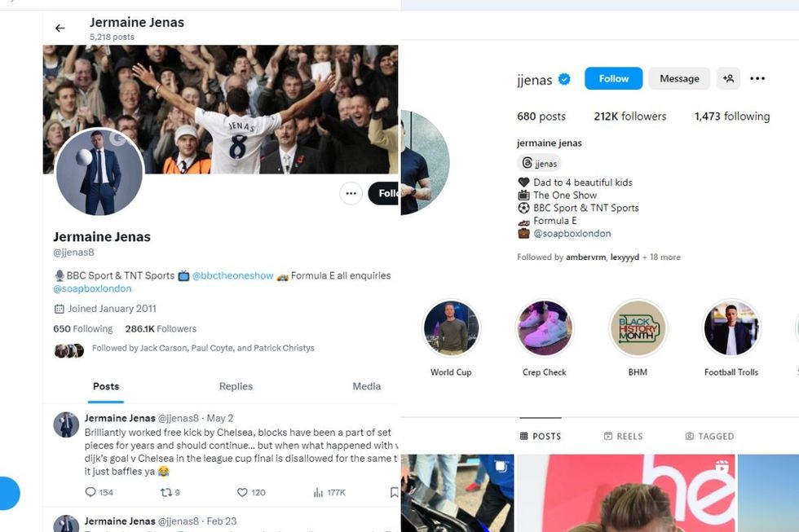Switch to the Replies tab
This screenshot has width=799, height=532.
coord(236,386)
